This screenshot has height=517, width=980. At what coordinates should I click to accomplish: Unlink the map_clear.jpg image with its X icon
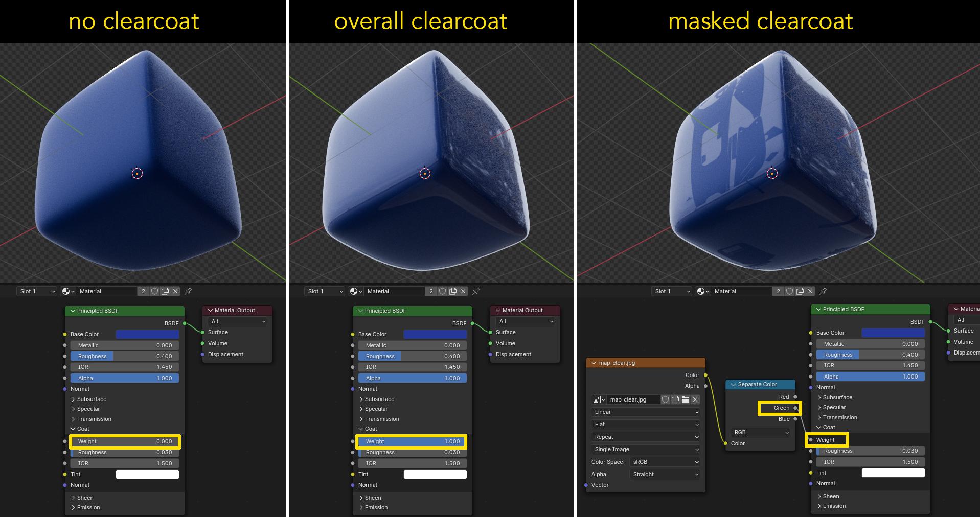(695, 400)
